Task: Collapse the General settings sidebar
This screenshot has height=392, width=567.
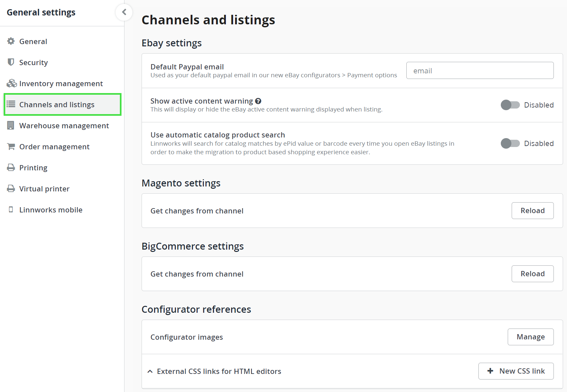Action: tap(124, 12)
